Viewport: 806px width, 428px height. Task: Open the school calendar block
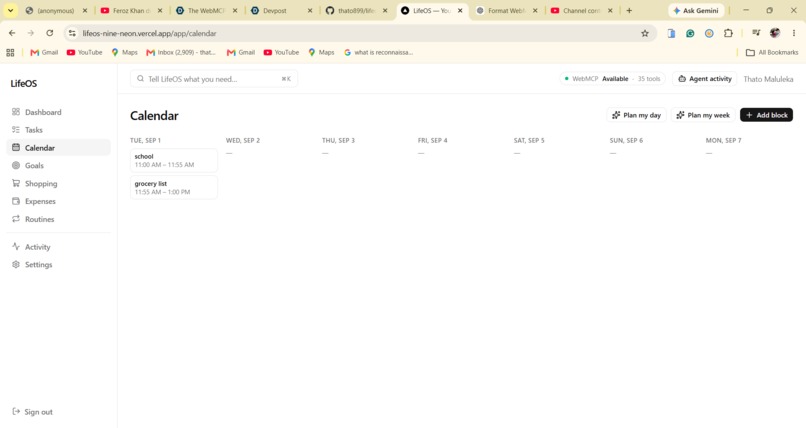tap(174, 160)
